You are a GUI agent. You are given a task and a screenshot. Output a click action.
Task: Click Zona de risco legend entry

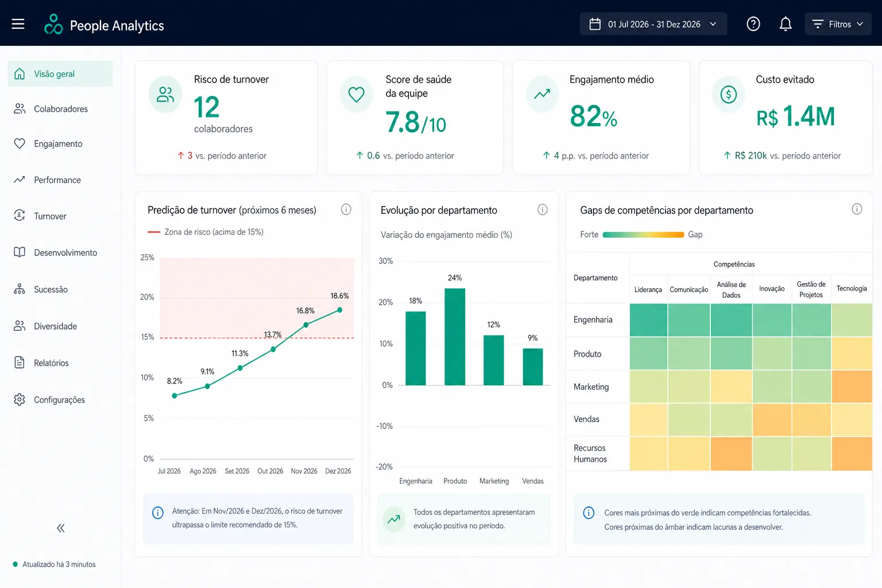(206, 232)
